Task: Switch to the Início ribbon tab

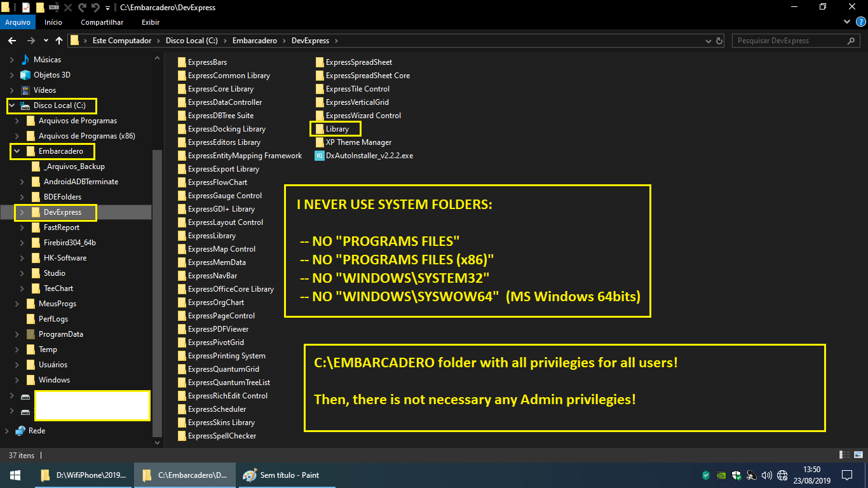Action: 53,22
